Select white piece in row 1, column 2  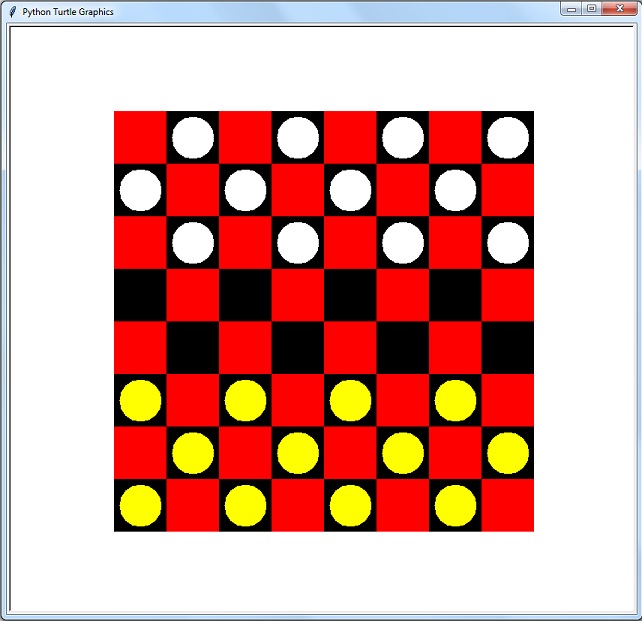tap(193, 138)
